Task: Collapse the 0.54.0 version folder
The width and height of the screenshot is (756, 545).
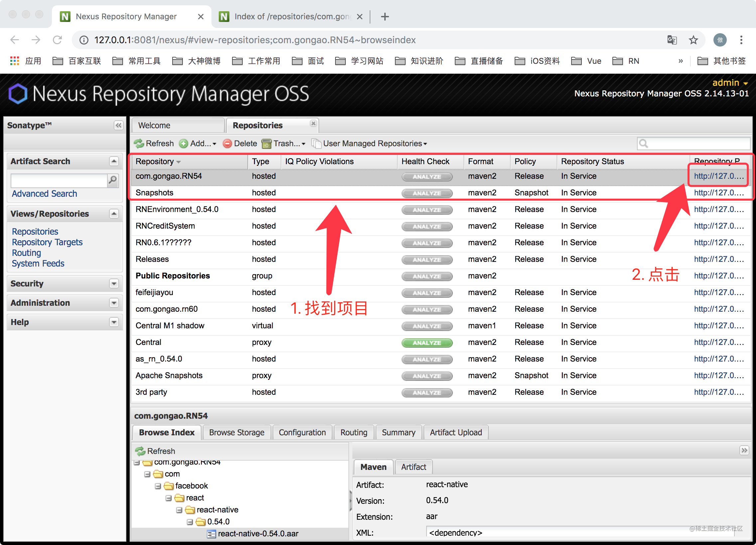Action: (190, 522)
